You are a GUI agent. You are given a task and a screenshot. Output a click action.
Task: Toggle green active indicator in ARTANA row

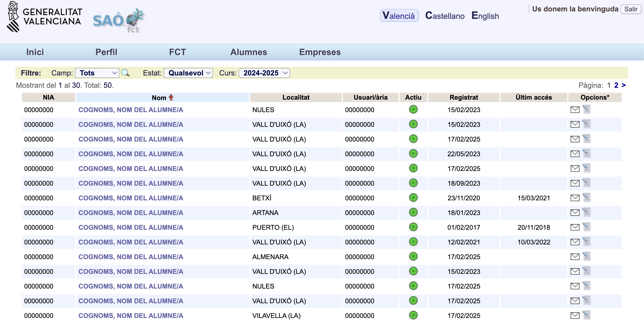413,212
